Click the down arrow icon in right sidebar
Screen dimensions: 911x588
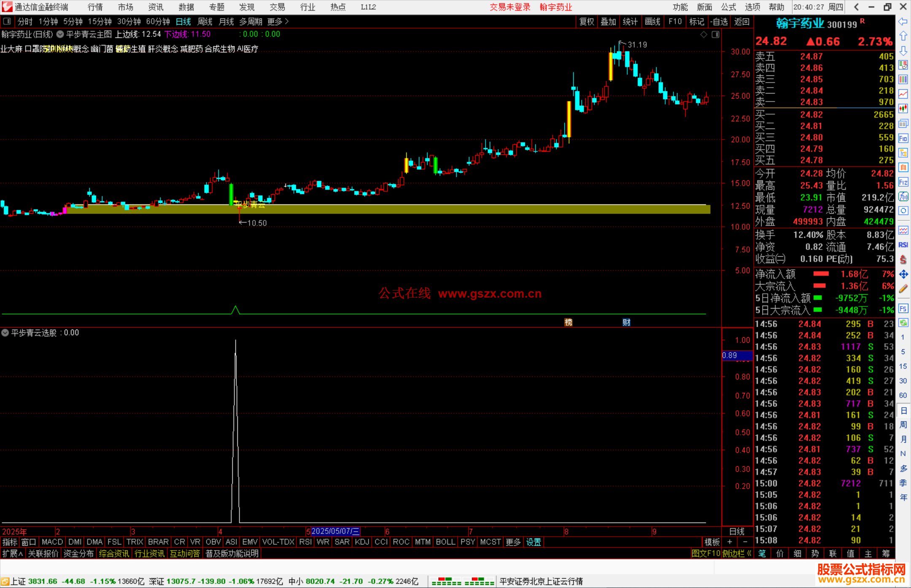pos(903,51)
